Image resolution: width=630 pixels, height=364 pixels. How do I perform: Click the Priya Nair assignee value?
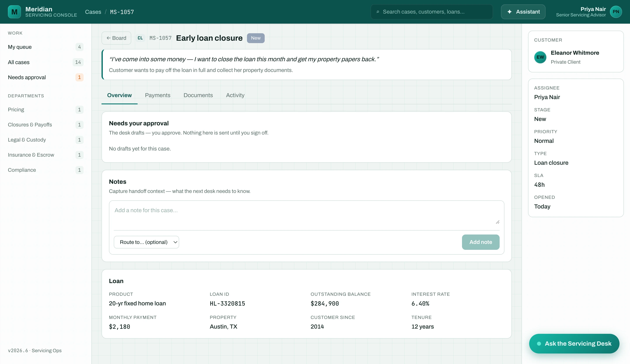547,97
